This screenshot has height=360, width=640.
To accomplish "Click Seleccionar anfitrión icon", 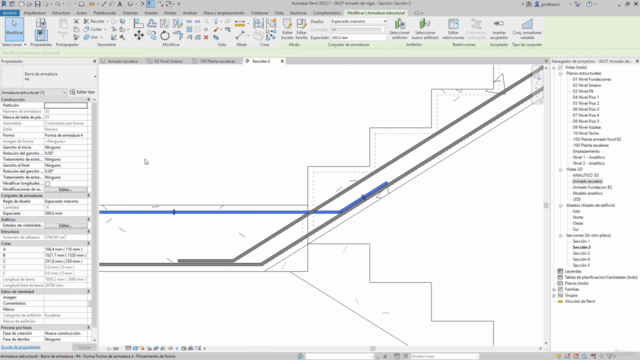I will 400,29.
